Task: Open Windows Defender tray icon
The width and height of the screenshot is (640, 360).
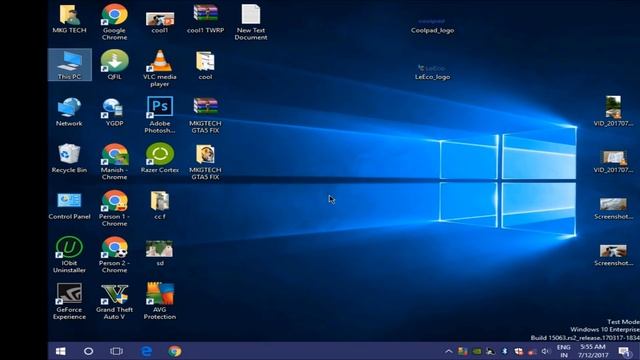Action: 518,351
